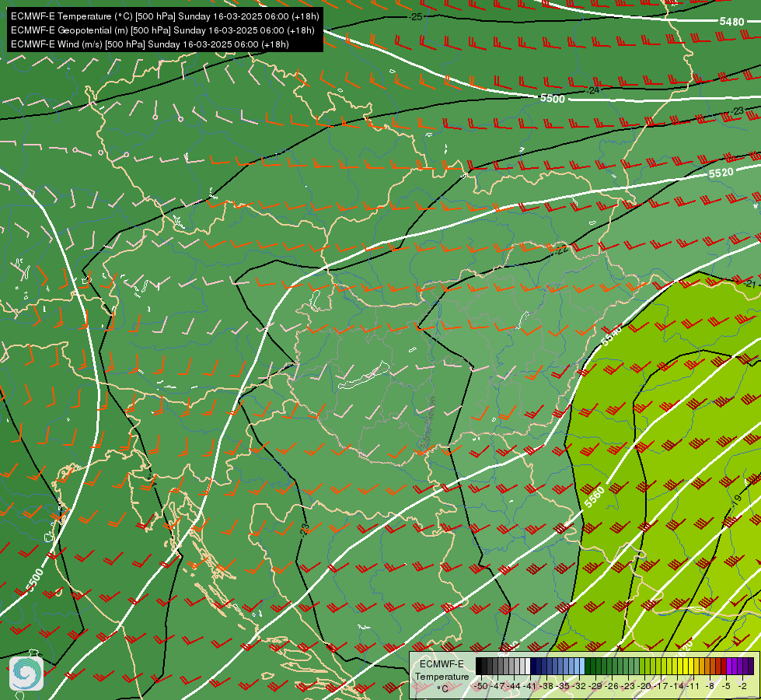Click the 5560 geopotential contour label

click(x=595, y=497)
